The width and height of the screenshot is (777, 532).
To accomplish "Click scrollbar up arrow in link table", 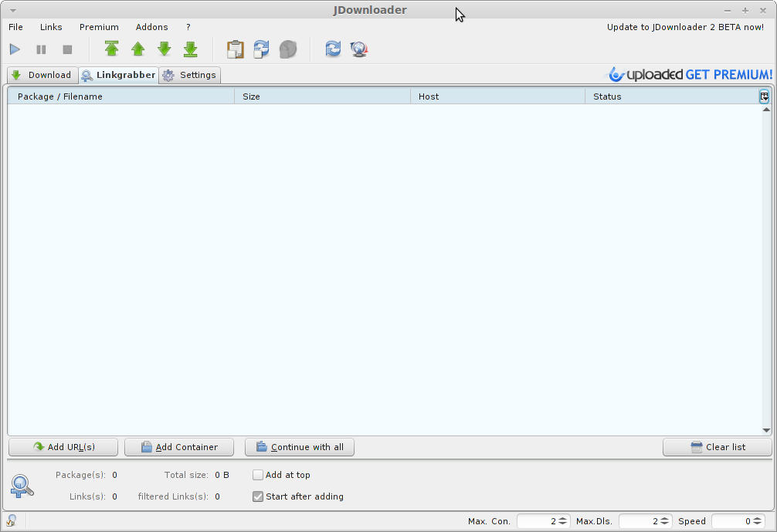I will click(766, 110).
